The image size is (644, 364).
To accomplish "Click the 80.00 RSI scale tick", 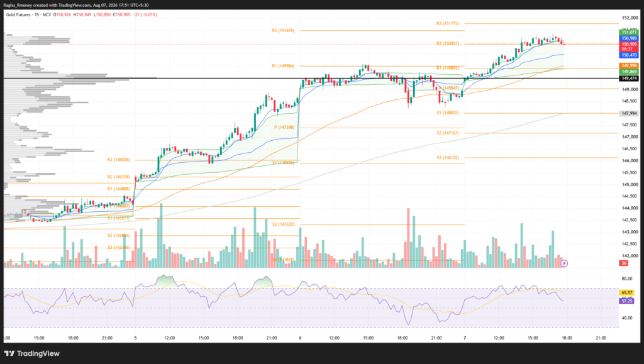I will pos(627,279).
